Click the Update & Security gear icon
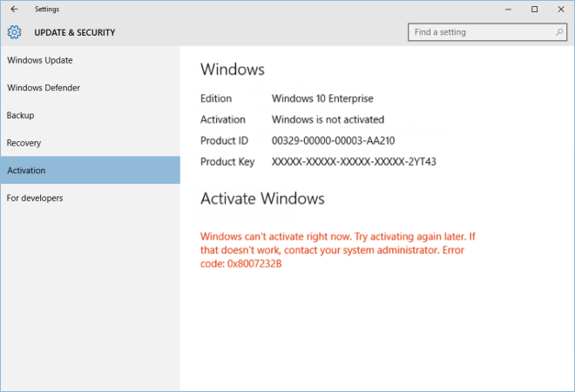This screenshot has width=575, height=392. pyautogui.click(x=14, y=33)
